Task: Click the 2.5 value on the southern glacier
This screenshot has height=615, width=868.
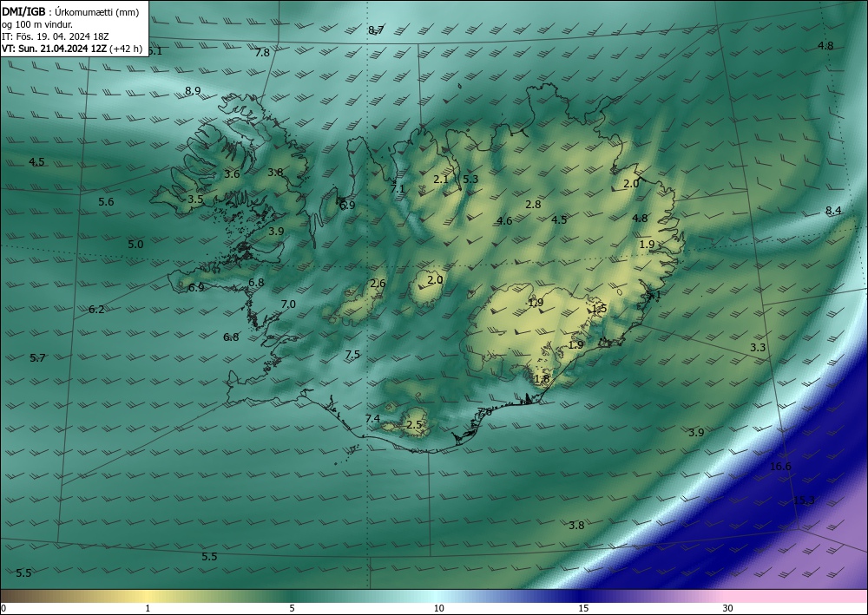Action: click(414, 425)
